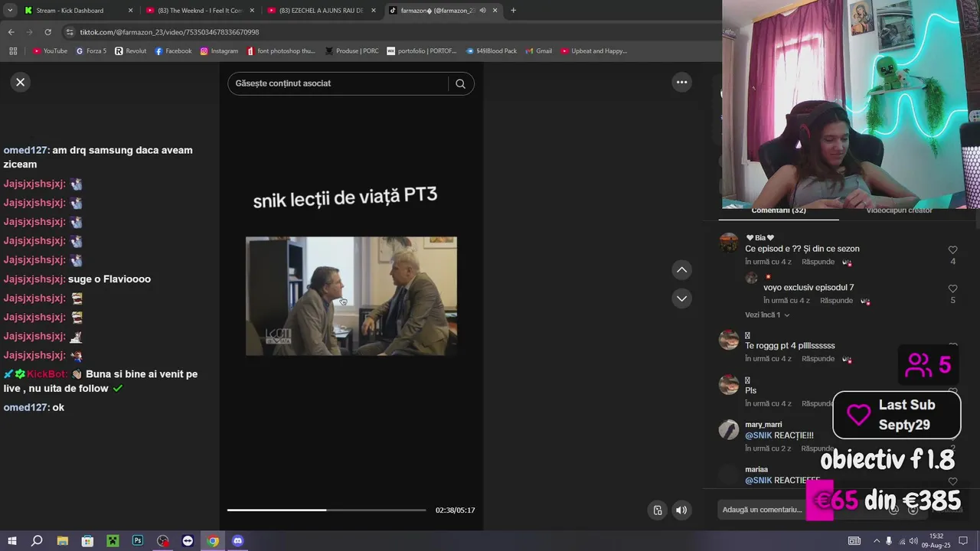980x551 pixels.
Task: Open the '$4$lBlood Pack' bookmark
Action: click(491, 51)
